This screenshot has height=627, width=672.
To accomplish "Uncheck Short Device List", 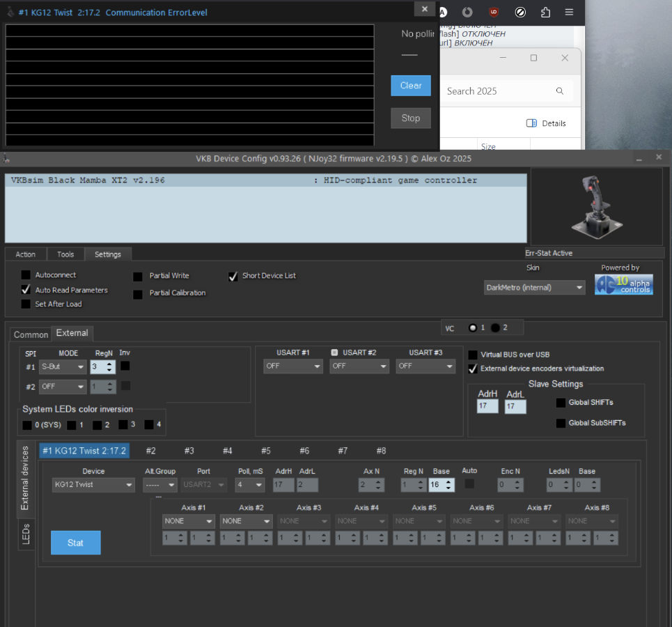I will (233, 276).
